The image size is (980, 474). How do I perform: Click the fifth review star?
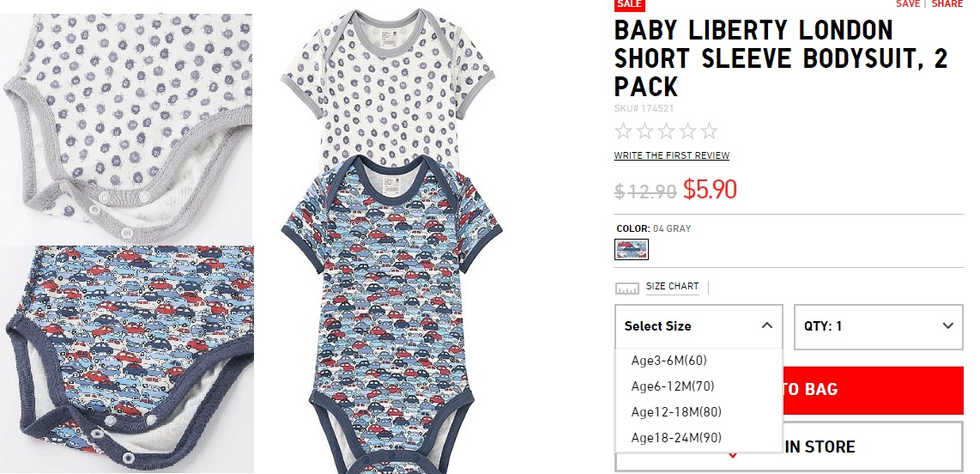[x=709, y=131]
